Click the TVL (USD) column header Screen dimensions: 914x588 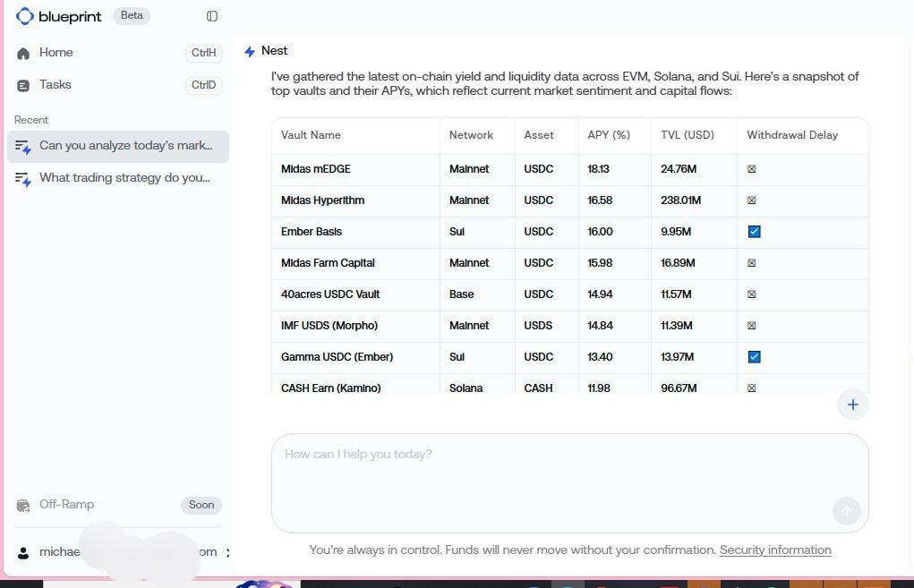click(x=688, y=135)
